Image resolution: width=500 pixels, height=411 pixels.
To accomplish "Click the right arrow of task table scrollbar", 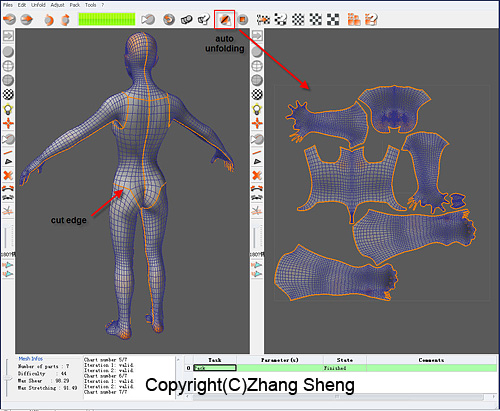I will pyautogui.click(x=493, y=397).
